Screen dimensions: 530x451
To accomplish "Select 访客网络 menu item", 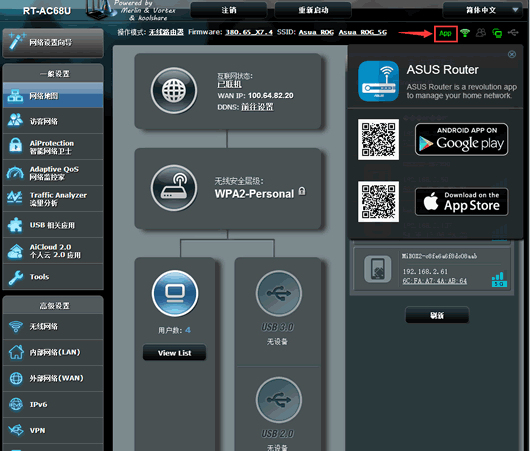I will 53,121.
